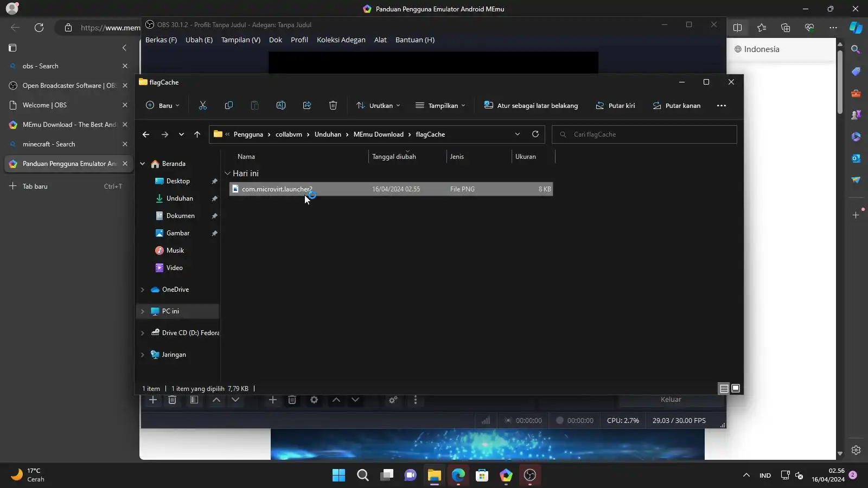Refresh the flagCache folder view
868x488 pixels.
535,134
